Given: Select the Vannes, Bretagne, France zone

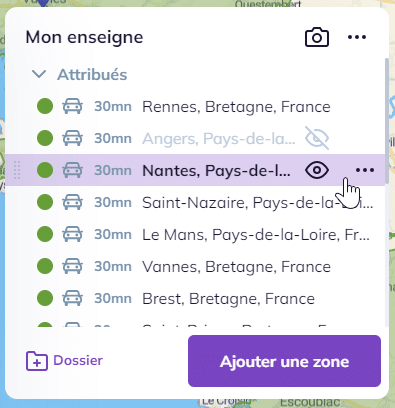Looking at the screenshot, I should [236, 267].
